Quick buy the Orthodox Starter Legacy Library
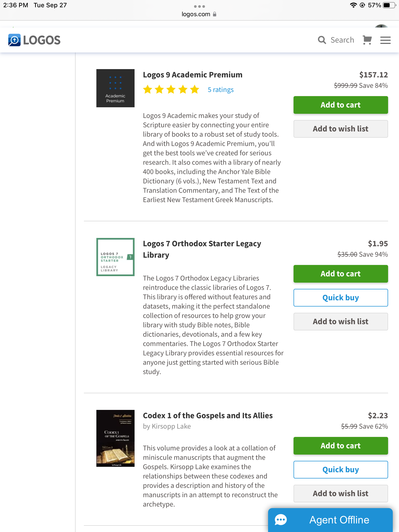The height and width of the screenshot is (532, 399). pyautogui.click(x=341, y=298)
